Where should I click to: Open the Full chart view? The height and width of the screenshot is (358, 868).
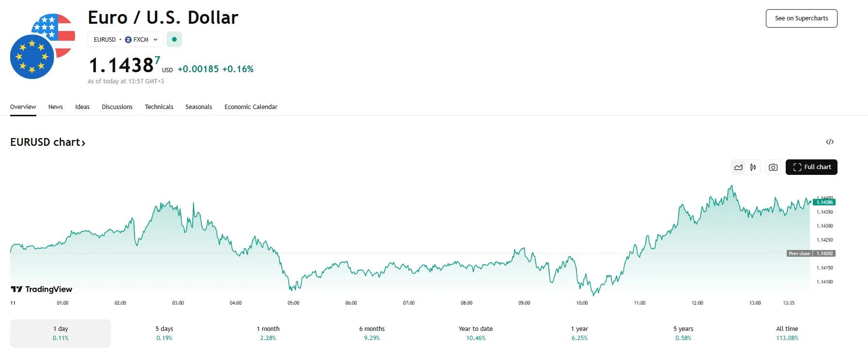[811, 167]
